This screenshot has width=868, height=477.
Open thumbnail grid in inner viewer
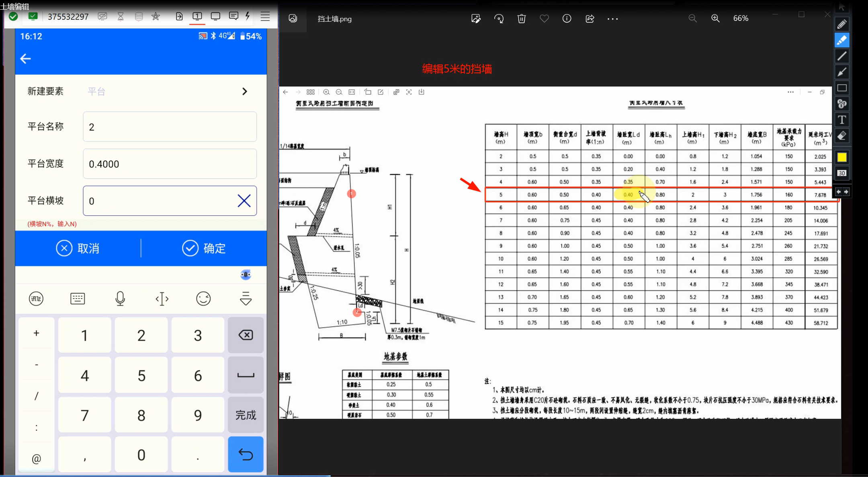pyautogui.click(x=311, y=92)
